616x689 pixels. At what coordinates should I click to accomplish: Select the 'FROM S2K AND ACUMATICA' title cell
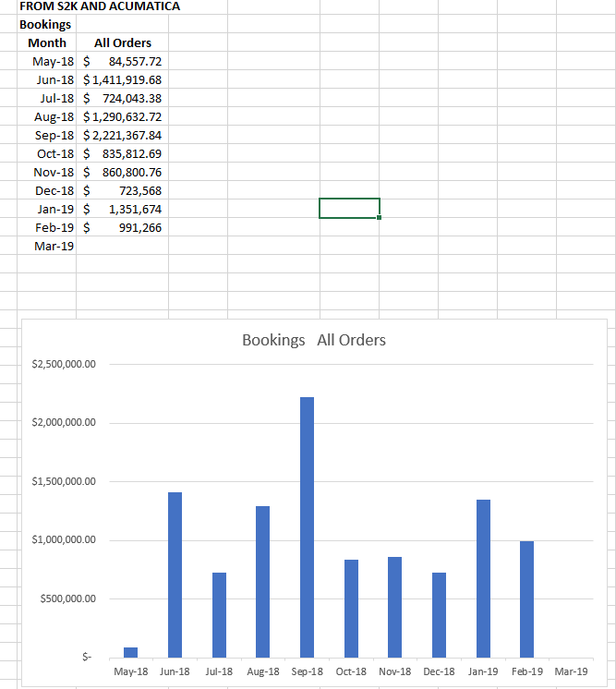100,6
